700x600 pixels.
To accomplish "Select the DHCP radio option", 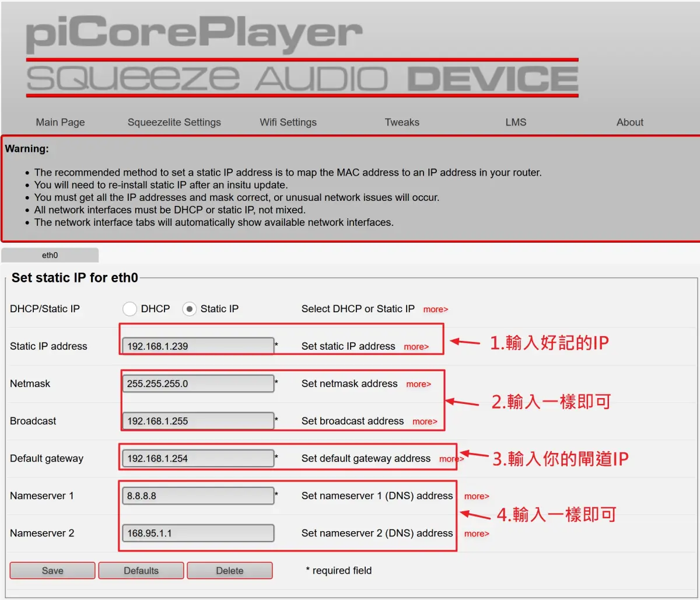I will [129, 309].
